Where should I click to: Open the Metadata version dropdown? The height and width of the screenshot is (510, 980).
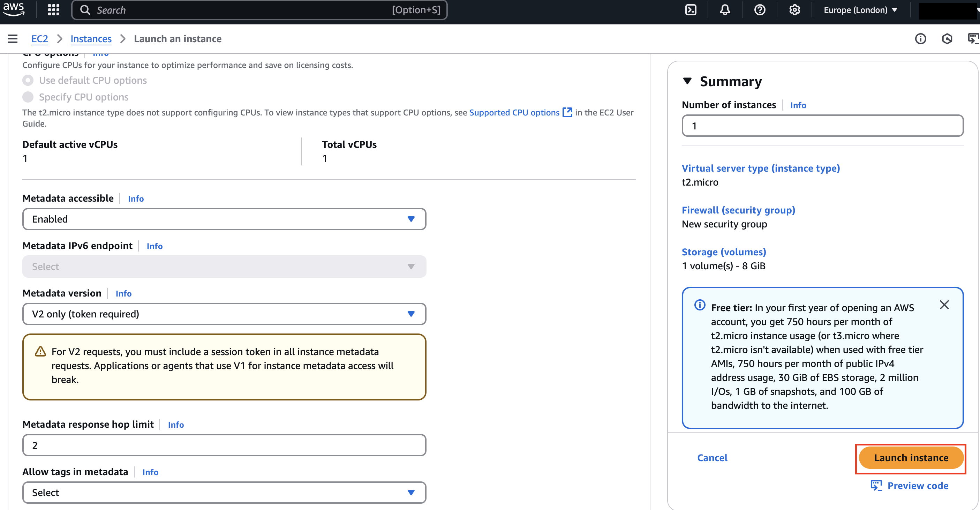pos(224,314)
